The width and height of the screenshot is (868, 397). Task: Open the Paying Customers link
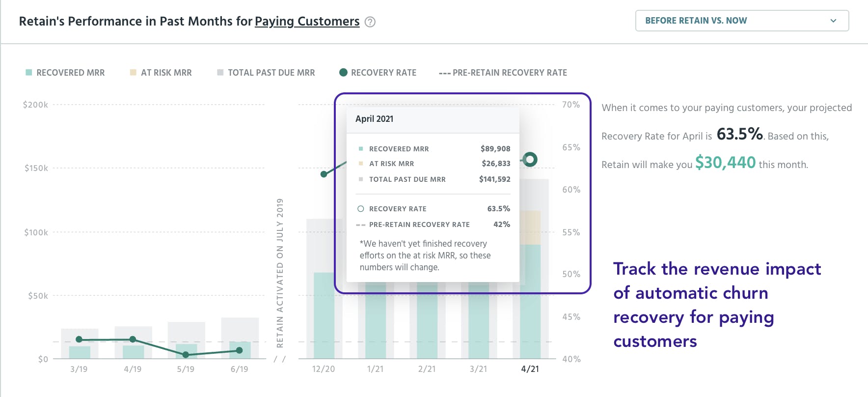[307, 22]
